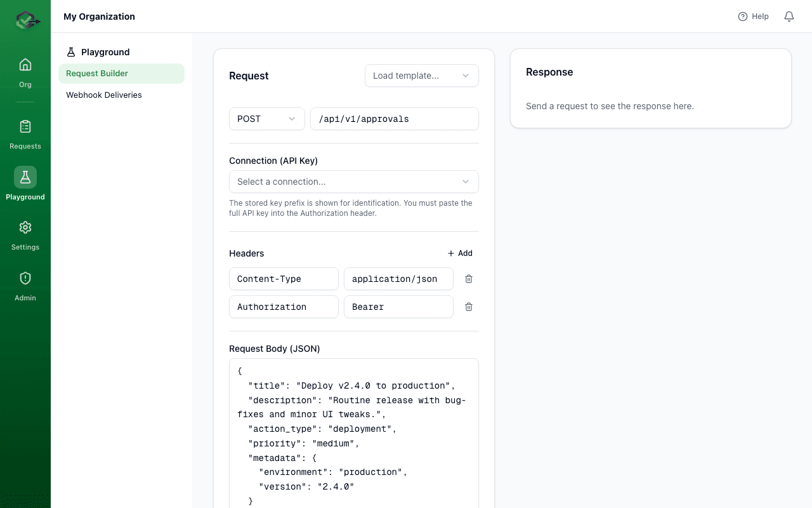The image size is (812, 508).
Task: Click the Bearer token value field
Action: tap(398, 307)
